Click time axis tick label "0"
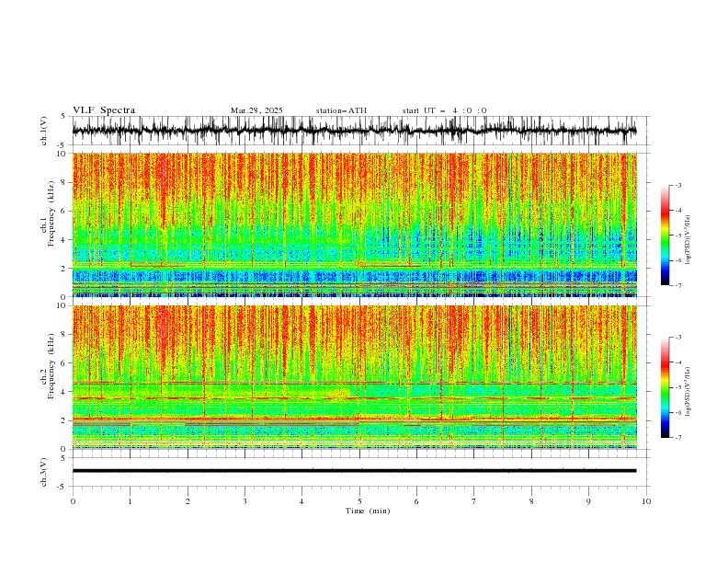This screenshot has width=728, height=563. 73,501
